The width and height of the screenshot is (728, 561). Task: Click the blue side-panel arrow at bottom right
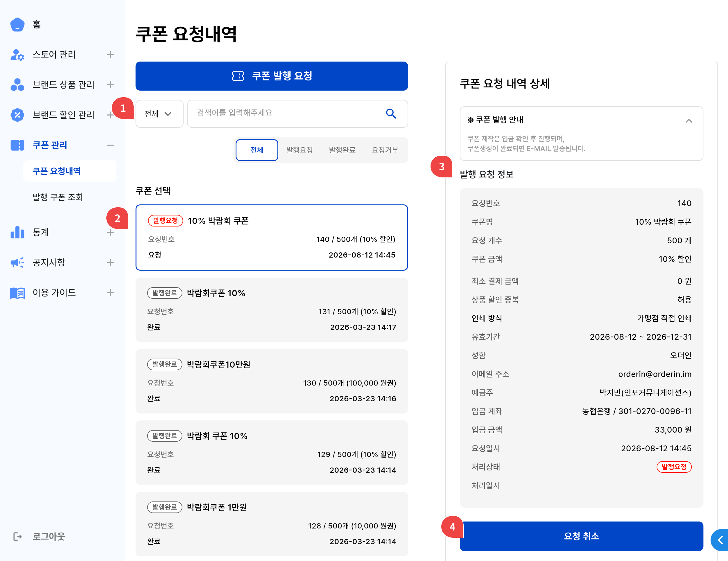720,540
